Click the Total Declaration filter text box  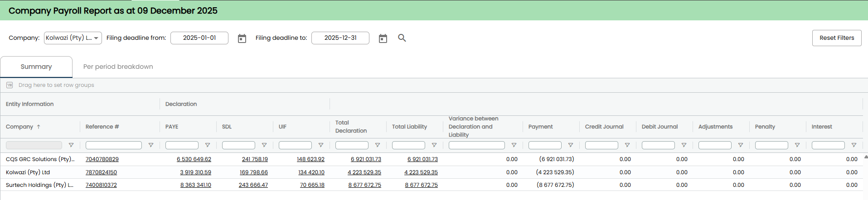tap(352, 145)
